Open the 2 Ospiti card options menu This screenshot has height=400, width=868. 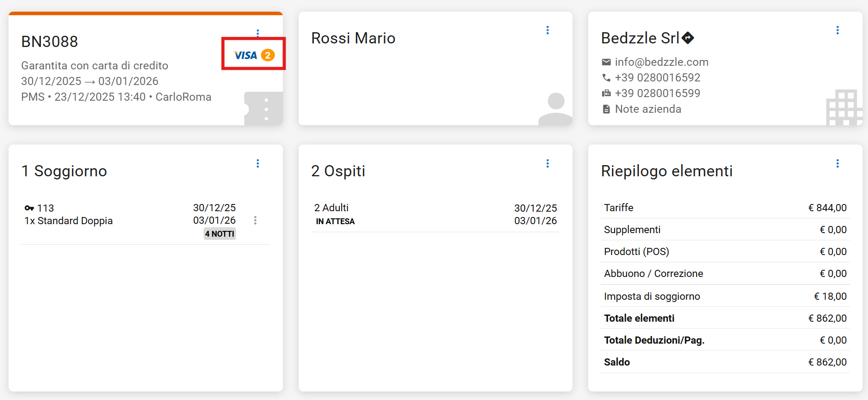(x=547, y=163)
